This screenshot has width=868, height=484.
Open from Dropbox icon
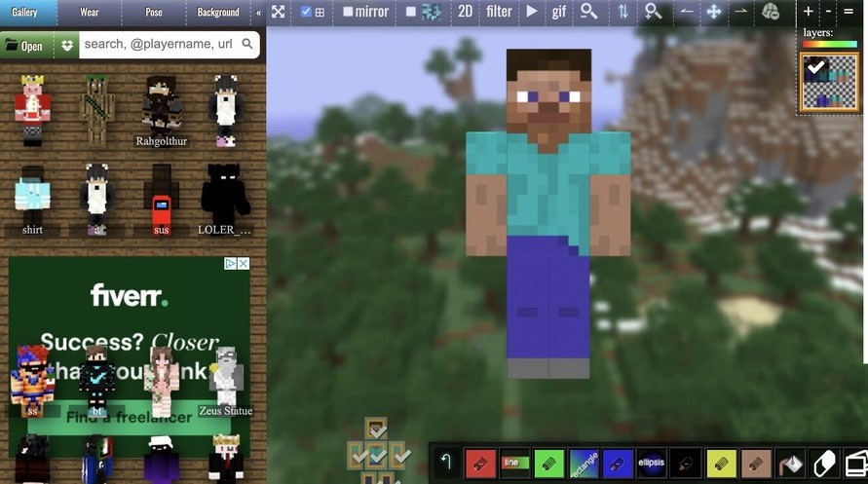(67, 46)
